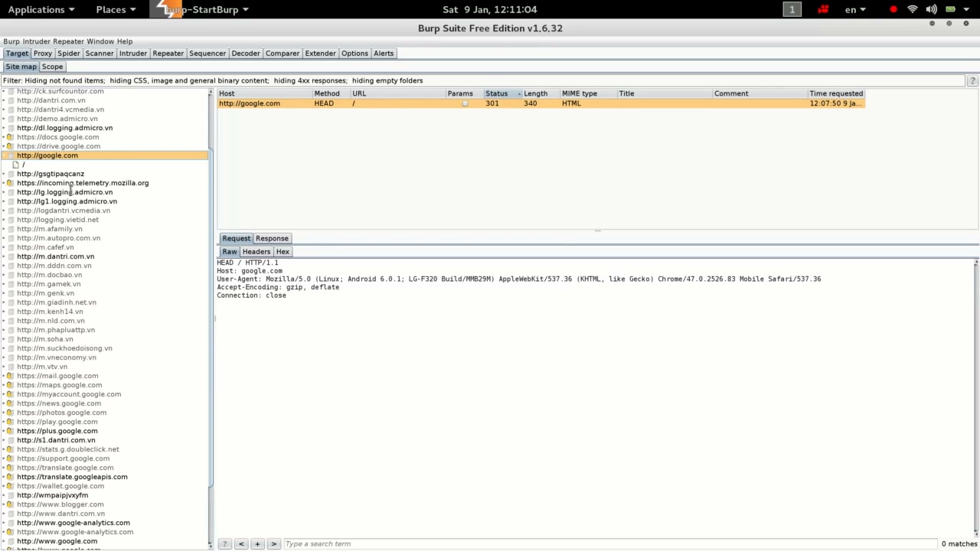The width and height of the screenshot is (980, 551).
Task: Click the red video recorder icon in top bar
Action: click(x=823, y=9)
